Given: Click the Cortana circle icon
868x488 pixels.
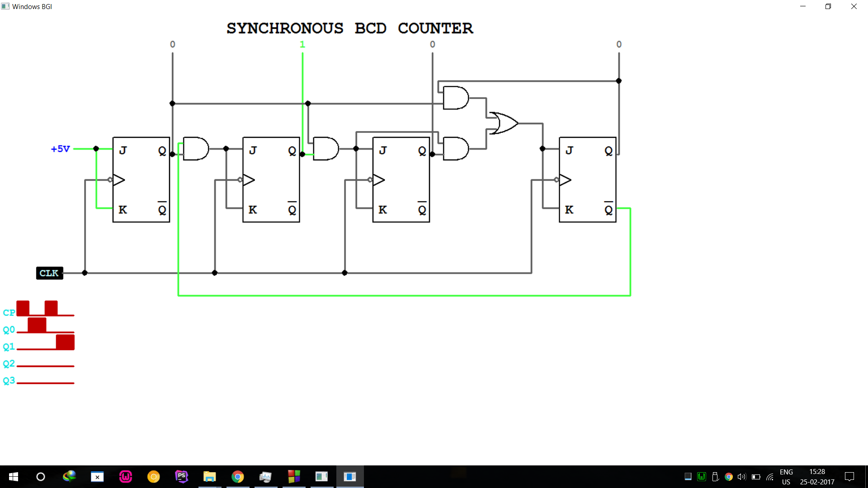Looking at the screenshot, I should coord(41,477).
